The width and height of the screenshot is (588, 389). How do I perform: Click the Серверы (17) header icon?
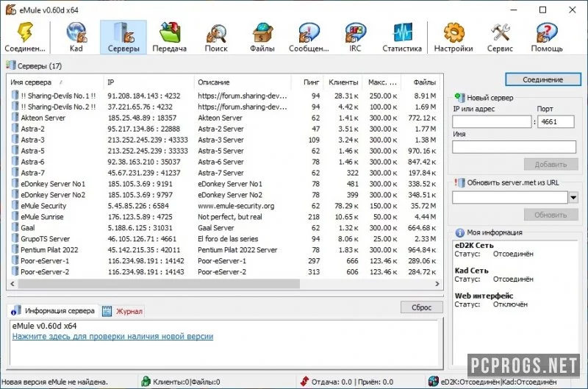11,65
